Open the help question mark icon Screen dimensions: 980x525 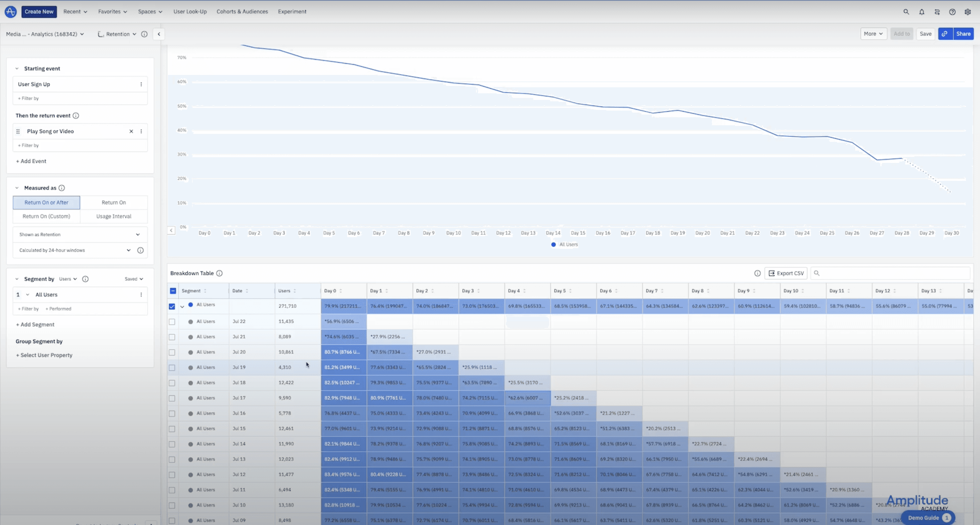coord(952,12)
